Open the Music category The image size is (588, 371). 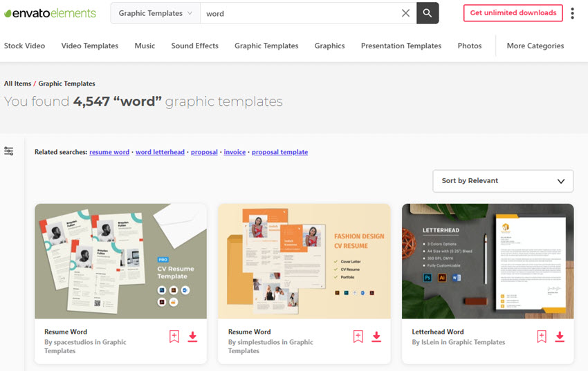coord(145,46)
